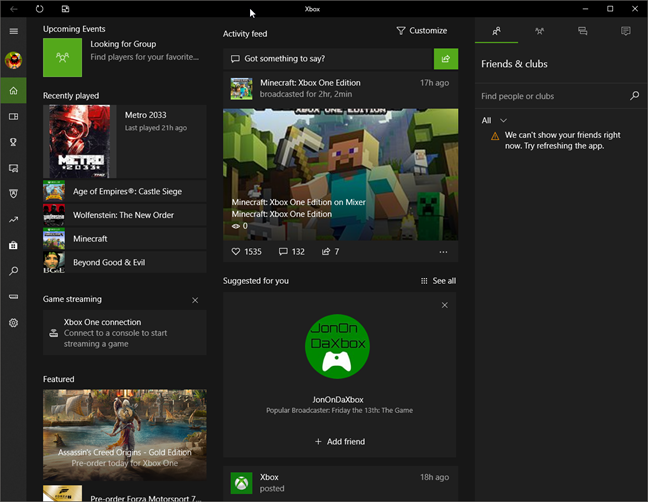The image size is (648, 502).
Task: Switch to Activity alerts tab
Action: tap(626, 31)
